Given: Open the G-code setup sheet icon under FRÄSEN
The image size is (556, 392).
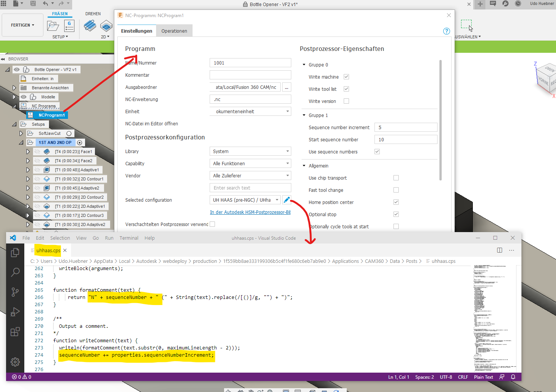Looking at the screenshot, I should coord(69,26).
